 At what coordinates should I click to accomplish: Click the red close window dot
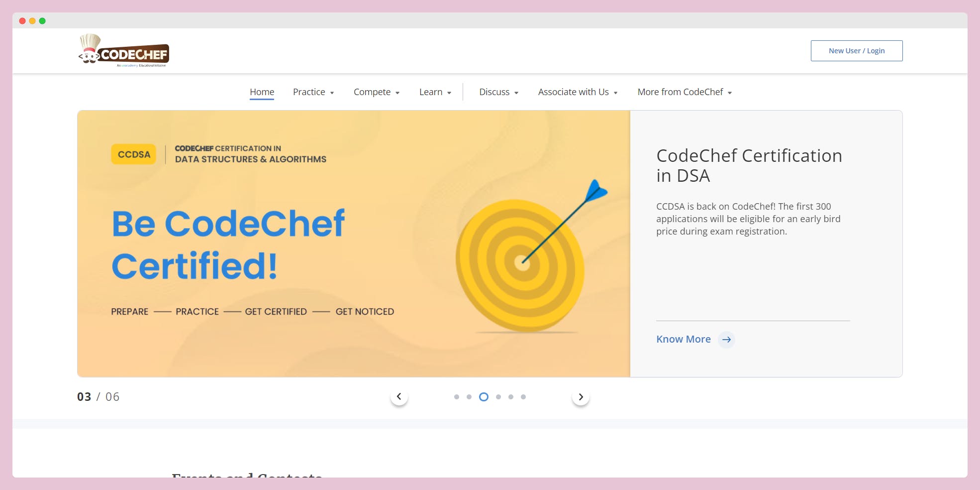click(22, 21)
